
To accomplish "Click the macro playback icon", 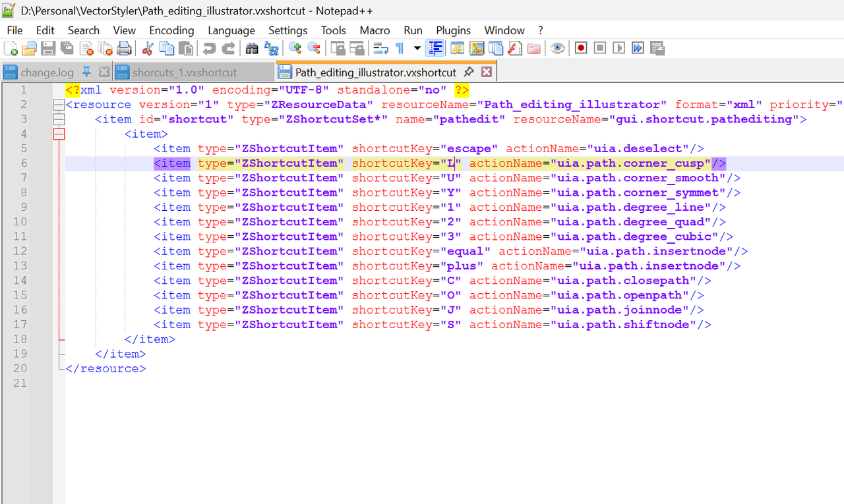I will pyautogui.click(x=618, y=48).
